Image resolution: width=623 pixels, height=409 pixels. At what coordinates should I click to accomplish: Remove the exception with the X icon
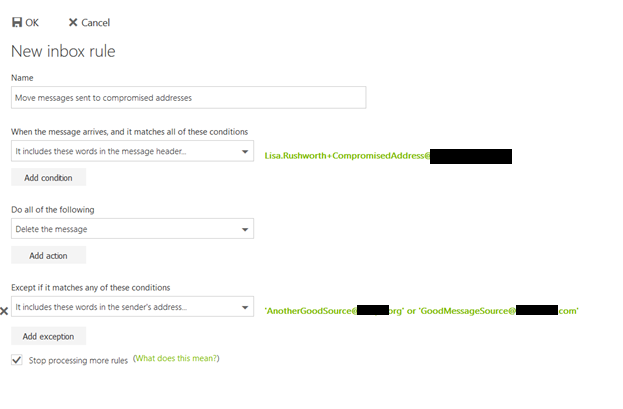tap(4, 311)
